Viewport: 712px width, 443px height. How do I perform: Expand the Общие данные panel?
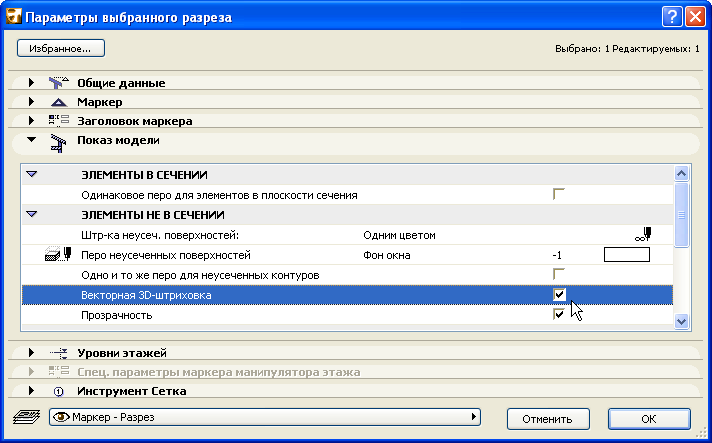click(31, 83)
